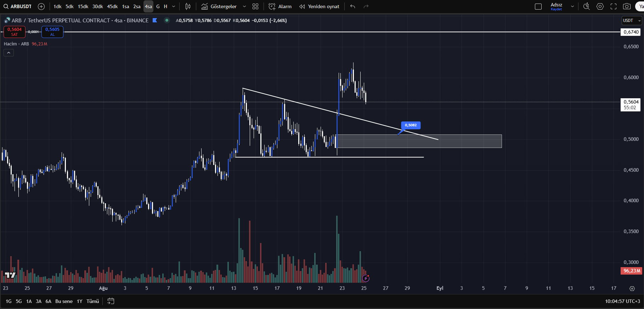
Task: Open the USDT currency dropdown
Action: pos(632,21)
